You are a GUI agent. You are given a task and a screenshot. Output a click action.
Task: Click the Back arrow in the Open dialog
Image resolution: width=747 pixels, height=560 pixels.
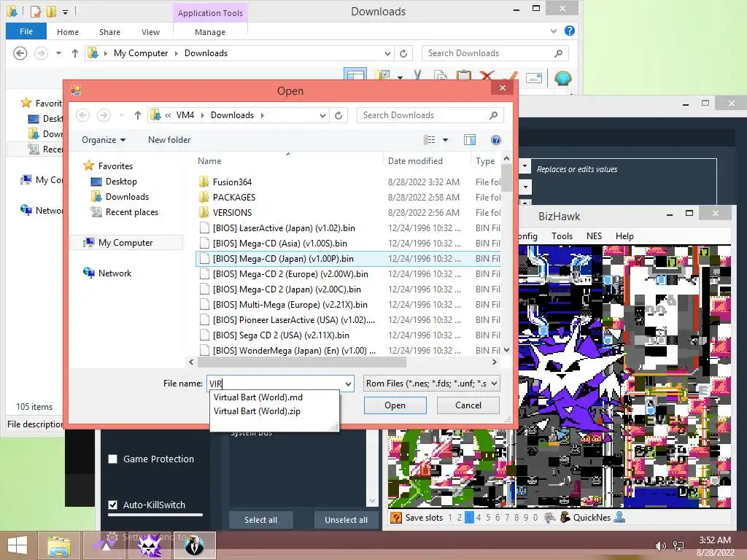coord(83,115)
